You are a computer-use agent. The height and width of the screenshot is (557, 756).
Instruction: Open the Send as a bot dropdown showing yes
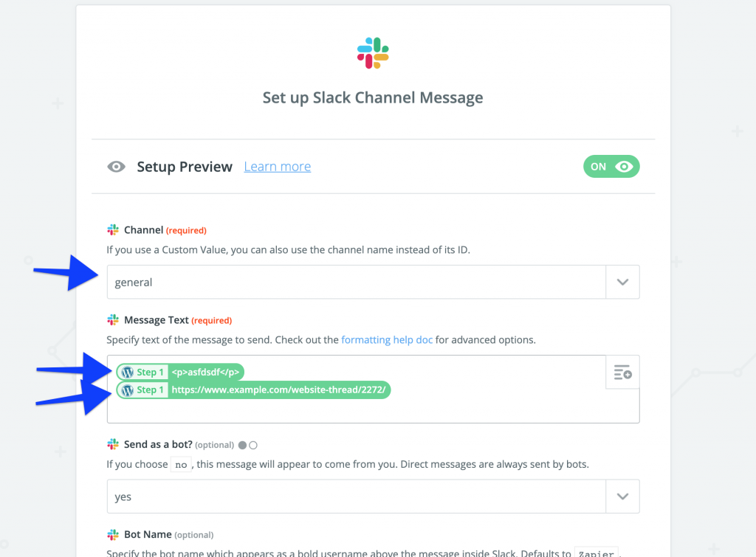[622, 496]
